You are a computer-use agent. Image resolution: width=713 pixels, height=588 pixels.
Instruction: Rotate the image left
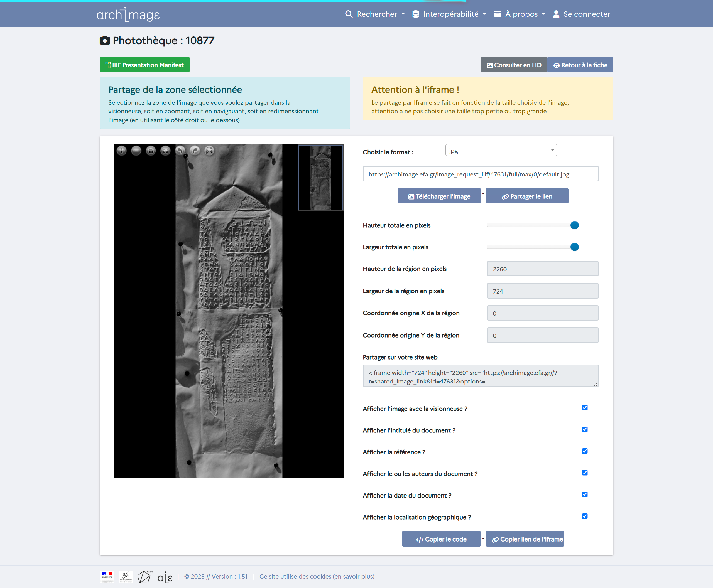(x=180, y=151)
